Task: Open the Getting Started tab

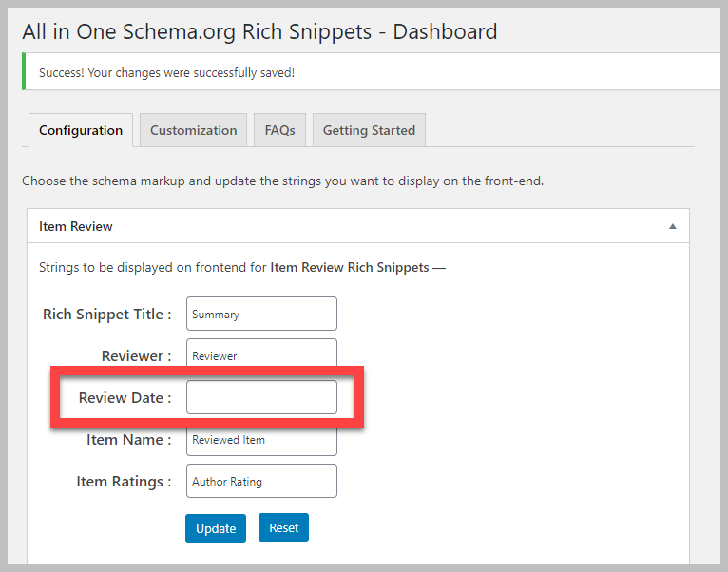Action: [x=369, y=130]
